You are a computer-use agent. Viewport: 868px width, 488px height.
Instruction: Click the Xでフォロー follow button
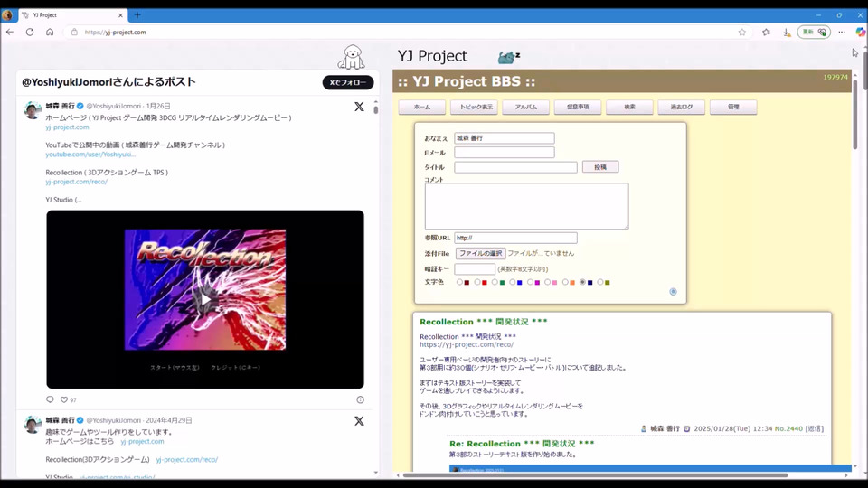[x=348, y=82]
